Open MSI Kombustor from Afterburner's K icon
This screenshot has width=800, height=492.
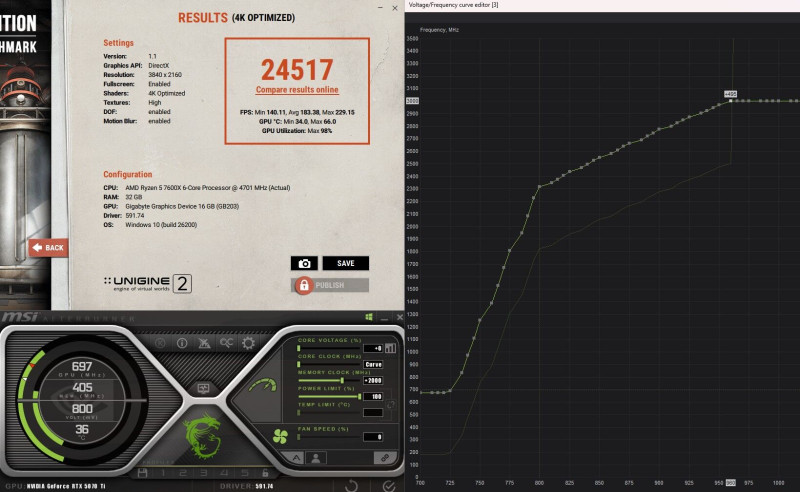160,343
